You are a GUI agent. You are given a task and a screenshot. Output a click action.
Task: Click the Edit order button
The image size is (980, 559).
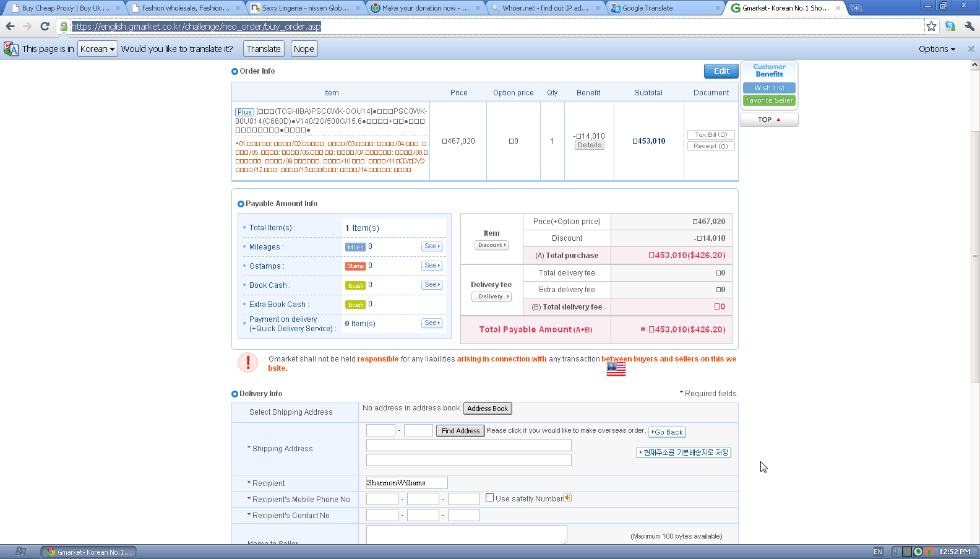pyautogui.click(x=721, y=71)
